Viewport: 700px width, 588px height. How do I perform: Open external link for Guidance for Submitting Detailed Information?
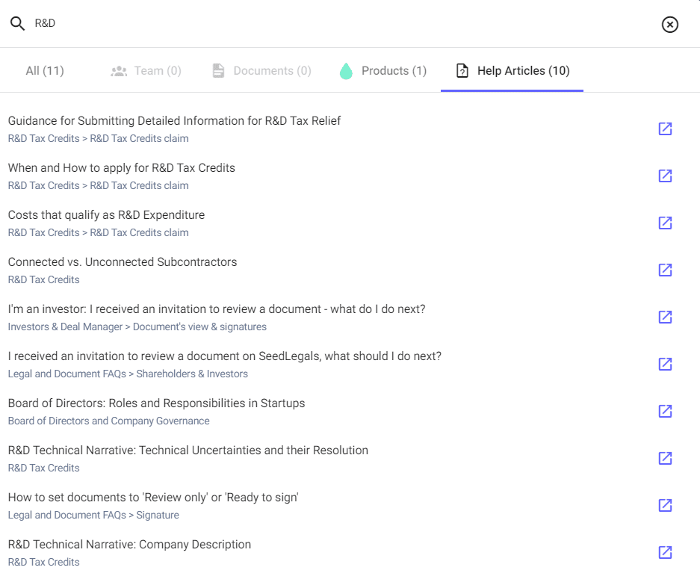point(665,129)
